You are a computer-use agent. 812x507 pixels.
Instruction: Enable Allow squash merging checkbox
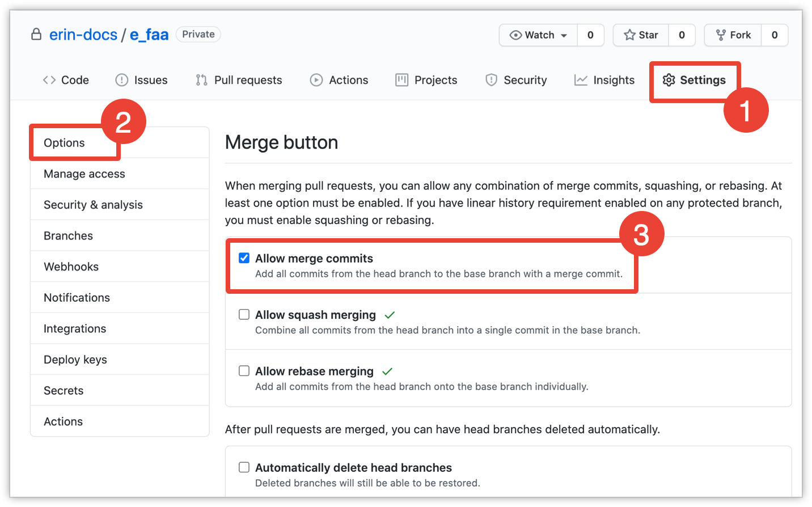coord(244,314)
